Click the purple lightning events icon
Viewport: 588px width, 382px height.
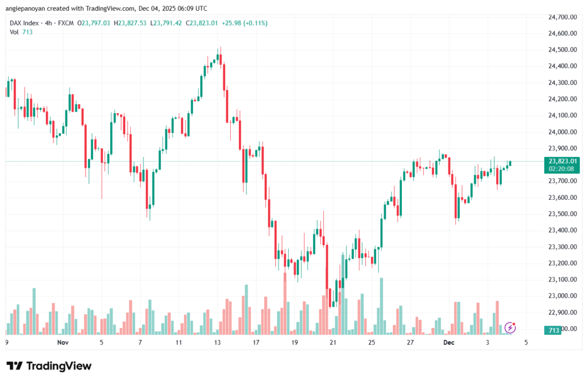point(510,328)
